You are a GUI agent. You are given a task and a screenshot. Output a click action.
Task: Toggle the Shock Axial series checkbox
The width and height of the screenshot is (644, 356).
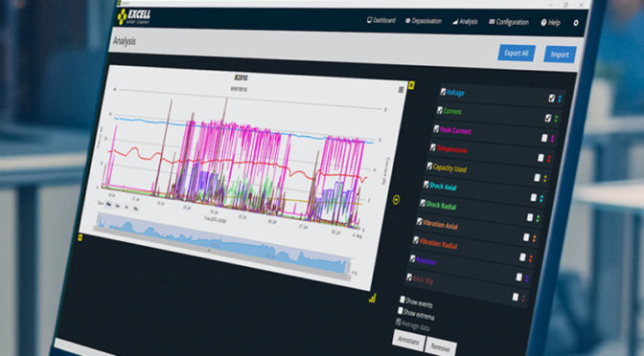[426, 185]
